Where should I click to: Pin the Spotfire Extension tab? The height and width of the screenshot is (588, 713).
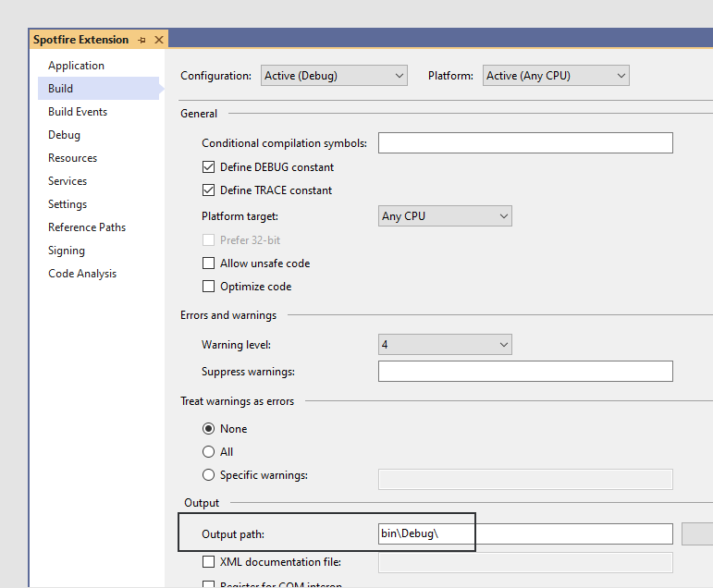(x=142, y=41)
